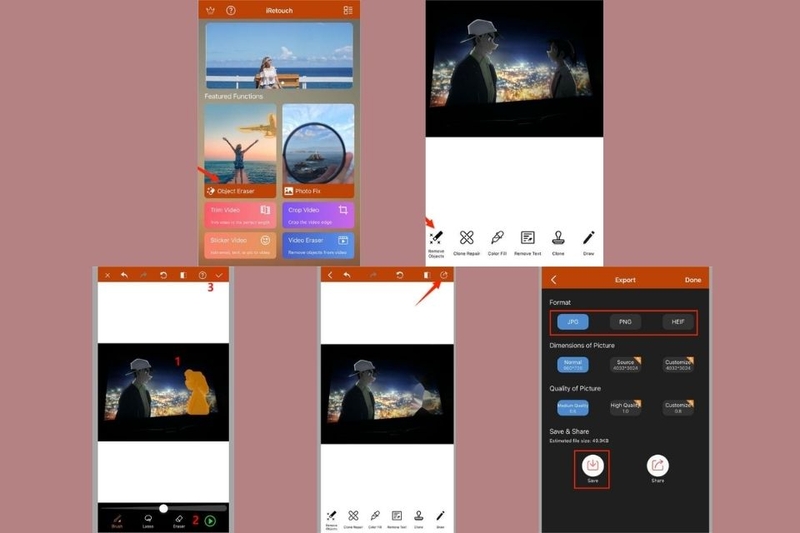Open the Photo Fix feature card

(318, 151)
